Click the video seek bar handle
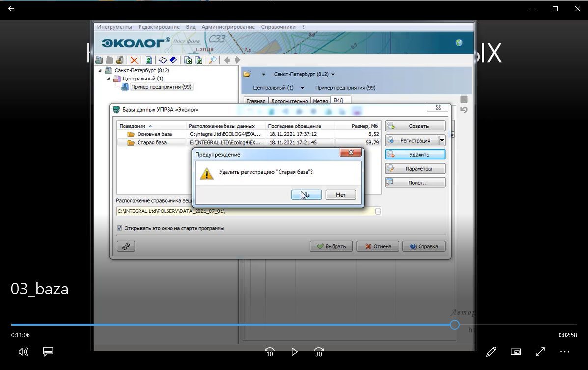588x370 pixels. 455,325
